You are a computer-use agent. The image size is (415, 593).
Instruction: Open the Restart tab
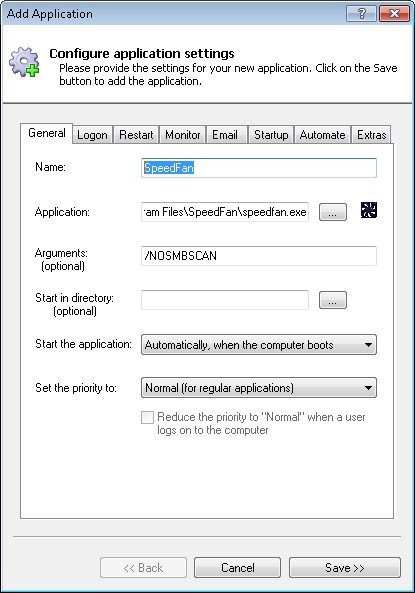click(x=136, y=135)
